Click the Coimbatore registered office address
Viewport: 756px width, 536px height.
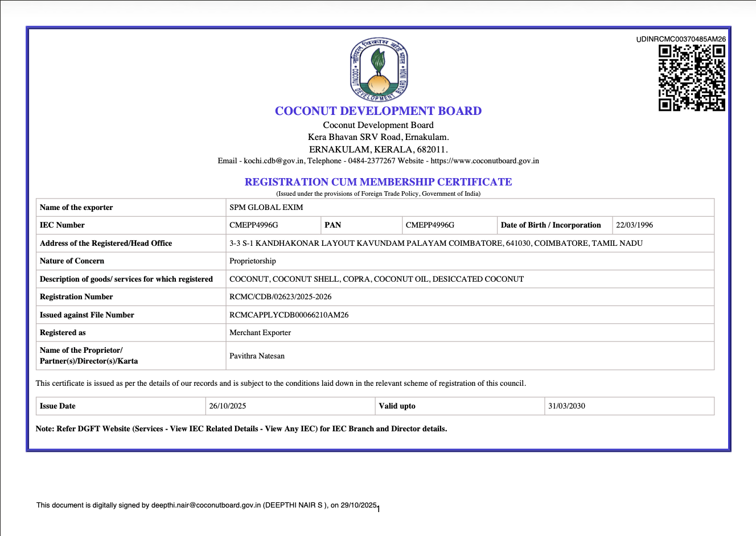point(435,244)
